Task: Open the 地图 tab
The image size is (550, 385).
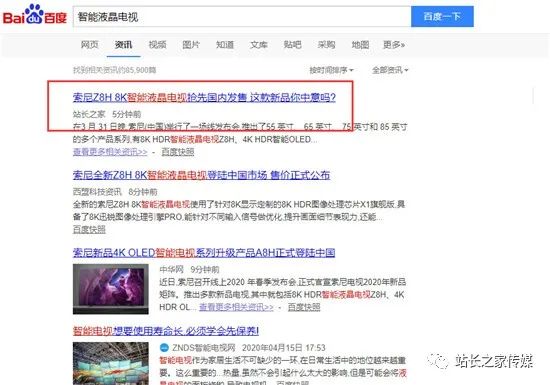Action: [x=360, y=45]
